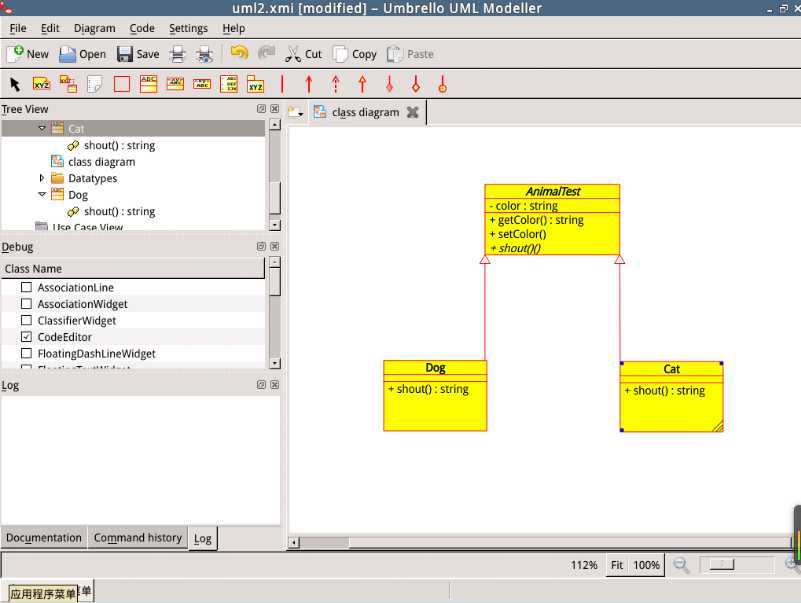801x603 pixels.
Task: Select class diagram in Tree View
Action: 101,161
